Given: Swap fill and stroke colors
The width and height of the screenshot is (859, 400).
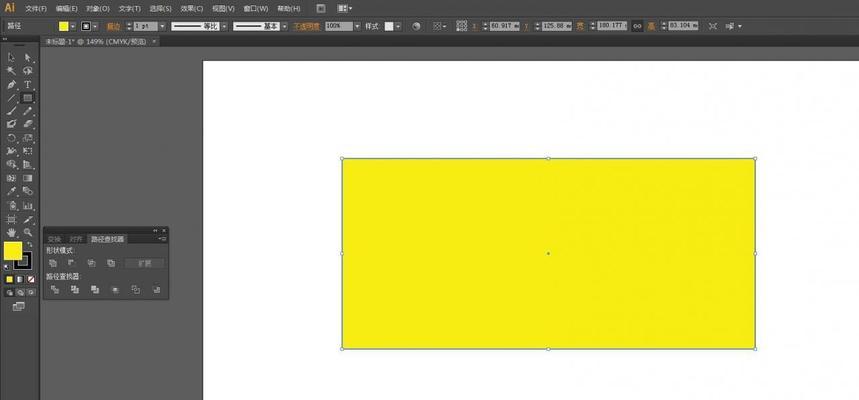Looking at the screenshot, I should pos(30,245).
